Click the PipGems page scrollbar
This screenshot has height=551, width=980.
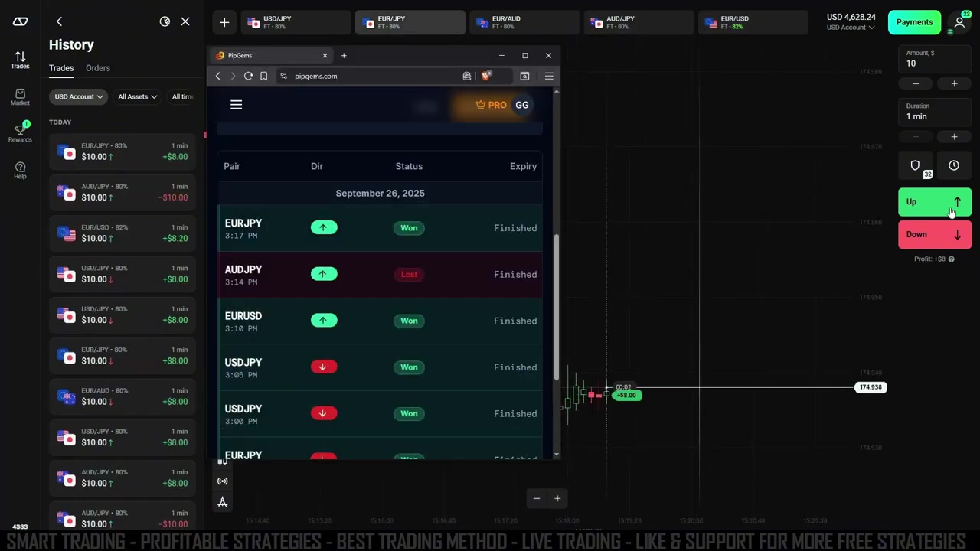557,306
